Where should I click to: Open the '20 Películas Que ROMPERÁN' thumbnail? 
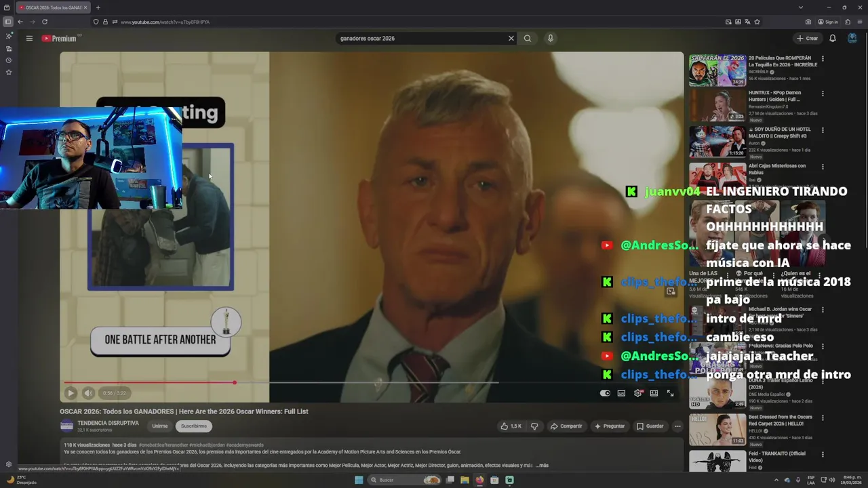717,70
